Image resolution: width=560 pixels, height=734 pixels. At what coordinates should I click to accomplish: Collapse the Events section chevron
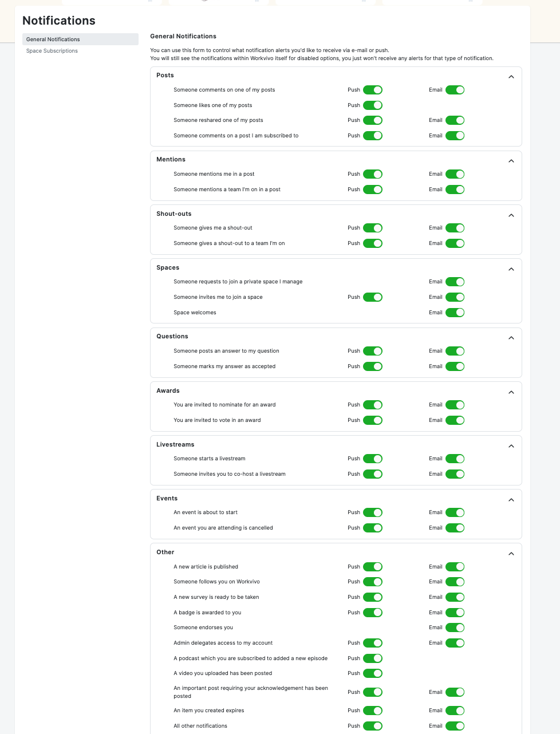[511, 500]
